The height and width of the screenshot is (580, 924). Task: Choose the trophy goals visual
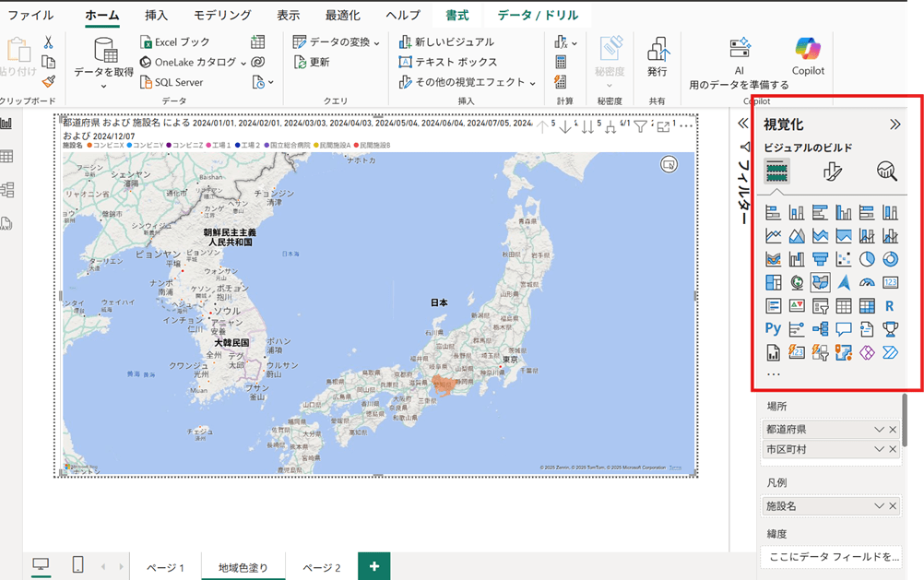pos(891,329)
